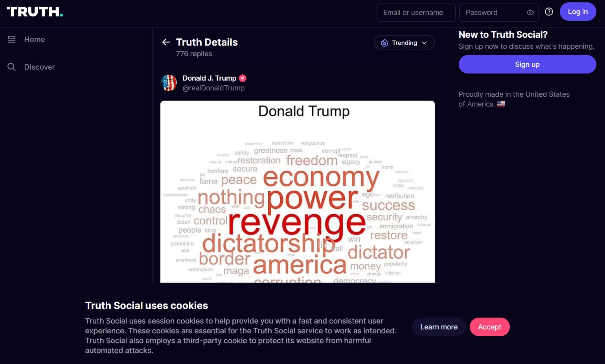Click the 776 replies count
The image size is (605, 364).
click(x=194, y=54)
